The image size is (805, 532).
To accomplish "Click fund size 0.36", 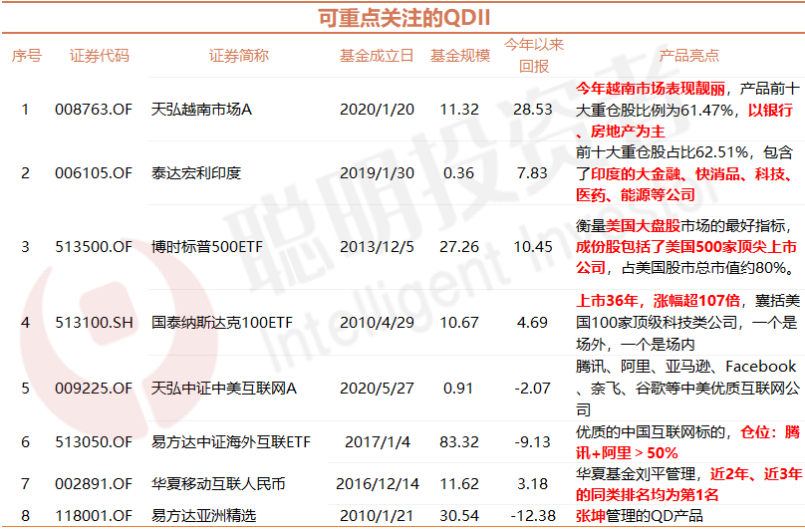I will (458, 173).
